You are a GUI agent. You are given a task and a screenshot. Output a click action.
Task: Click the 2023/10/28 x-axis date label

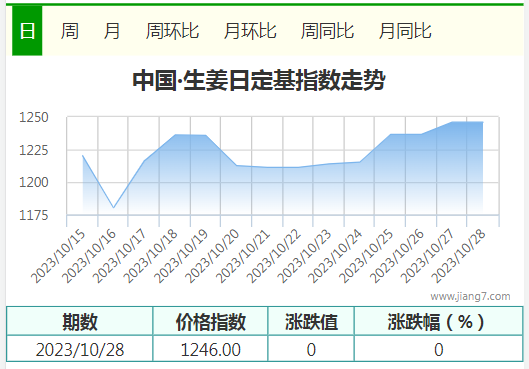[459, 256]
